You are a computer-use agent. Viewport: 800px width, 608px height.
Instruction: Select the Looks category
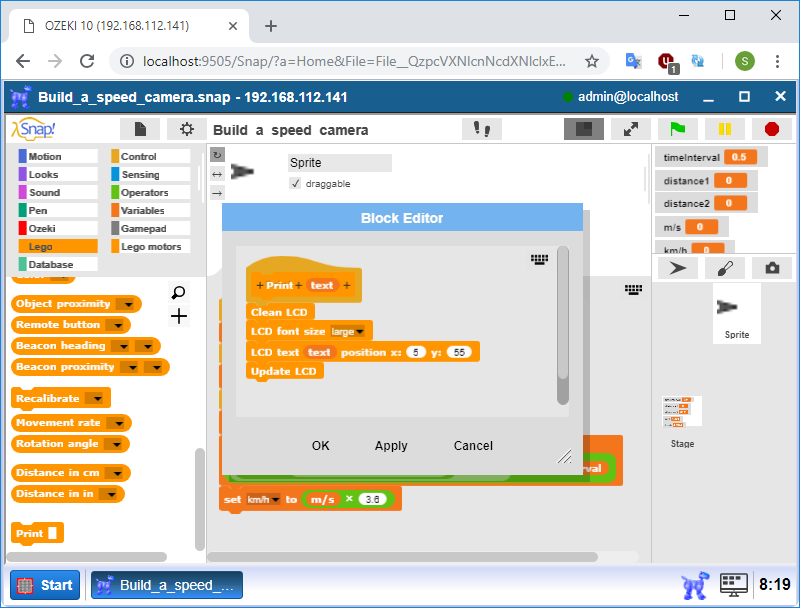coord(58,174)
